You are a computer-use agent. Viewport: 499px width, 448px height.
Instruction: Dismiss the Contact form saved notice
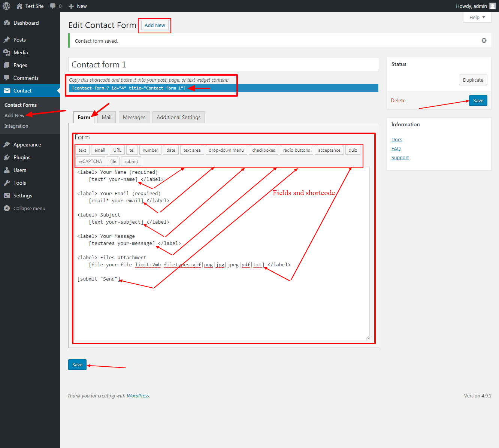(x=484, y=40)
